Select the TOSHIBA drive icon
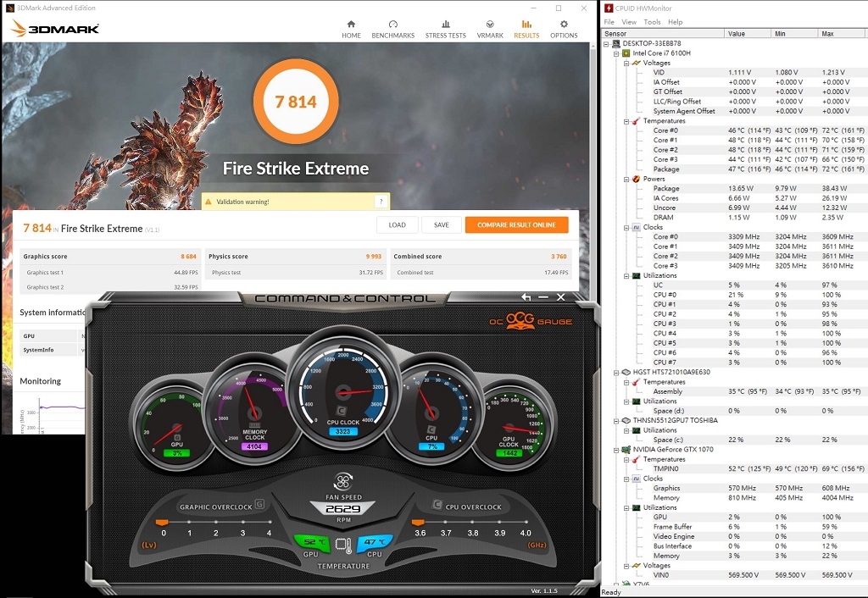Viewport: 868px width, 598px height. pyautogui.click(x=626, y=420)
